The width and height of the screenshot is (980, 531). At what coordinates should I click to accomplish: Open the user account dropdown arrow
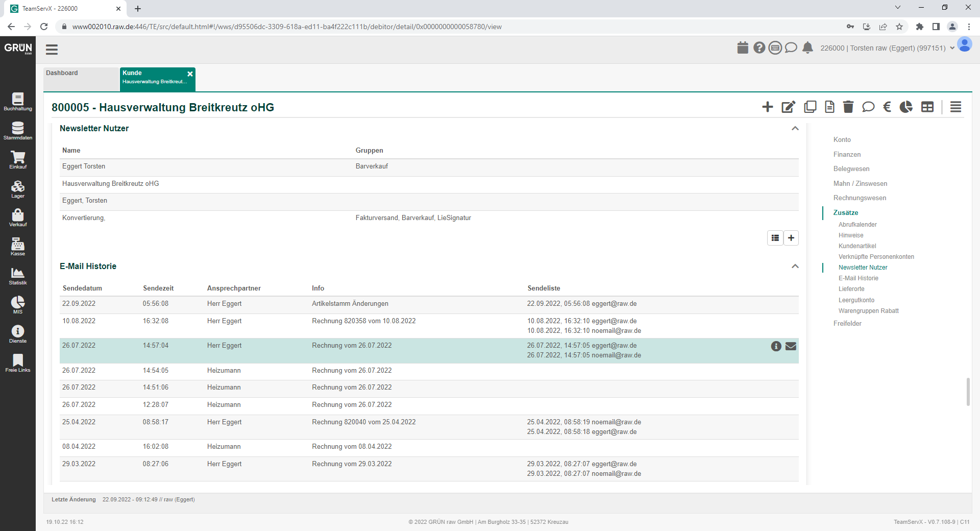pyautogui.click(x=952, y=49)
